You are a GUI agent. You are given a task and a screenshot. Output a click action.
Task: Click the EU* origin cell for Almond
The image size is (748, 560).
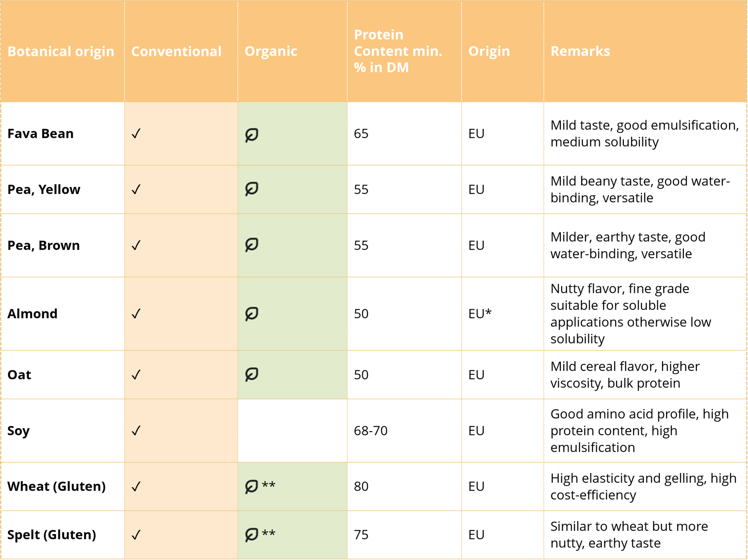480,313
